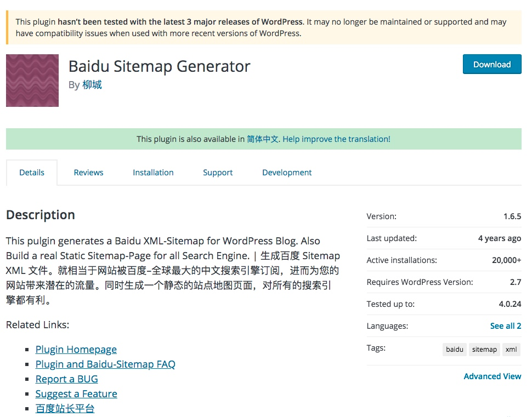Open Help improve the translation link
This screenshot has height=417, width=532.
(x=336, y=139)
